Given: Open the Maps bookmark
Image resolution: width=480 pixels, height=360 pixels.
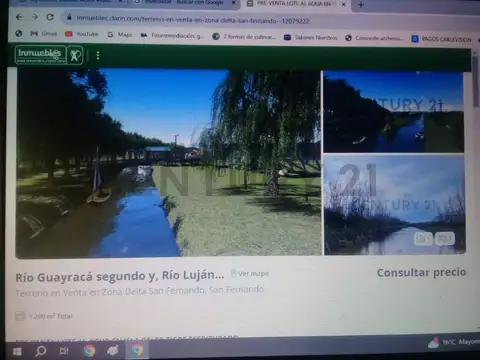Looking at the screenshot, I should [x=120, y=35].
